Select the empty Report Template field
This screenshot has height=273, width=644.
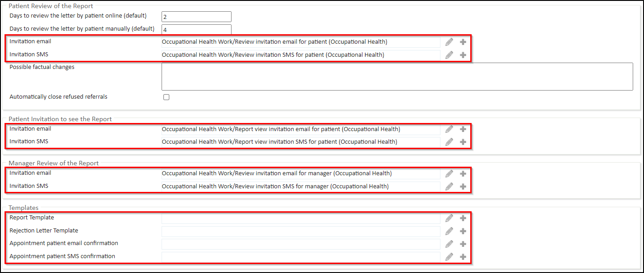point(301,218)
